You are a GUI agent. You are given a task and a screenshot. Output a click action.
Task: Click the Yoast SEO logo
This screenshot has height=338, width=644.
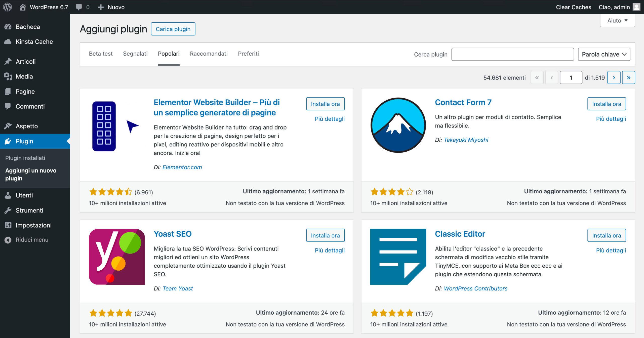[x=117, y=257]
